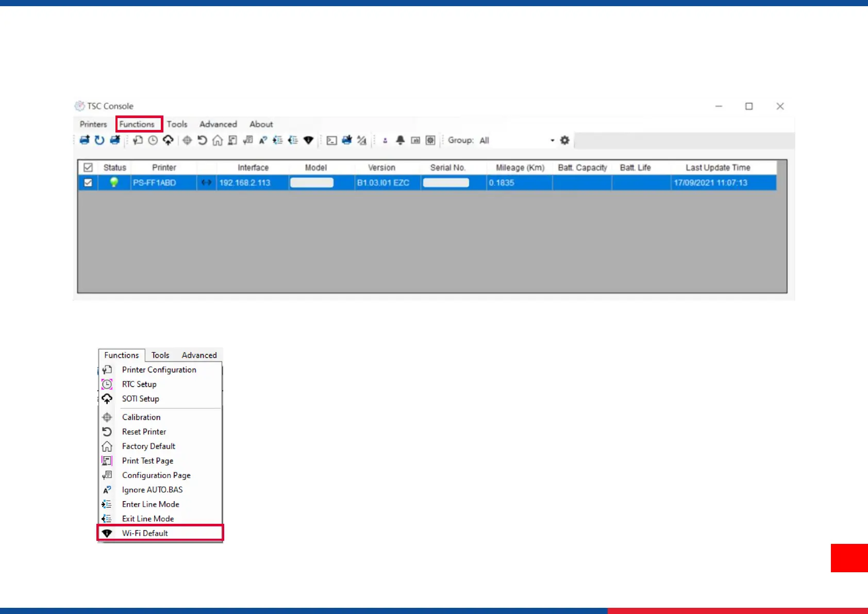Choose the RTC Setup menu entry

coord(160,384)
